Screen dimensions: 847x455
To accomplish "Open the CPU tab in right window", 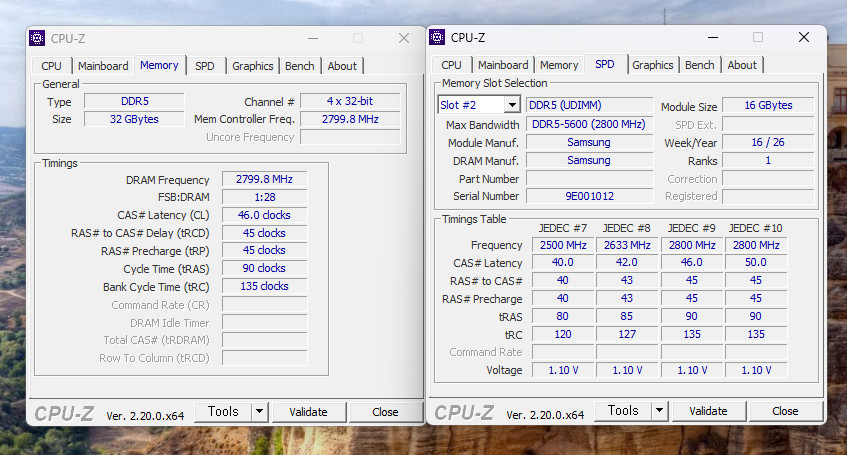I will [x=452, y=65].
